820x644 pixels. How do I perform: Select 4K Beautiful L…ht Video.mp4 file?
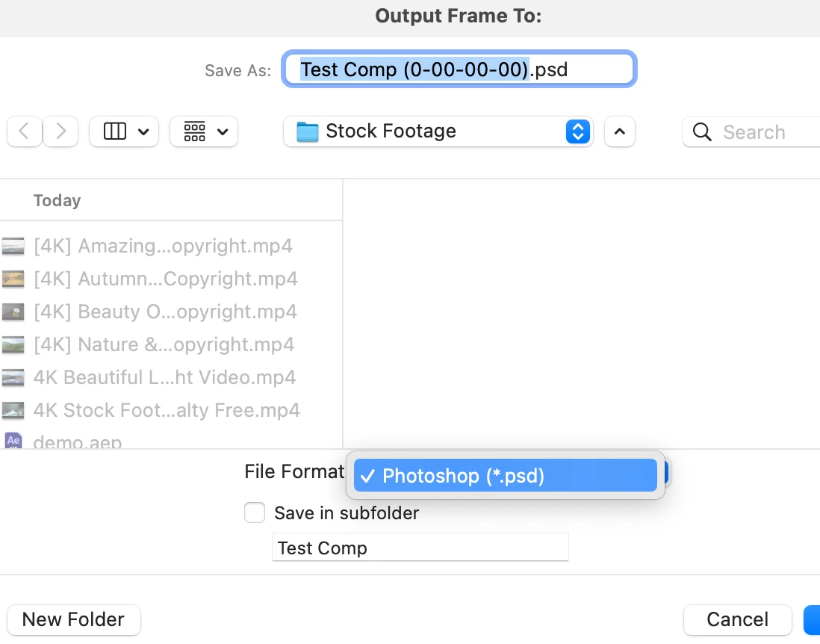(164, 377)
